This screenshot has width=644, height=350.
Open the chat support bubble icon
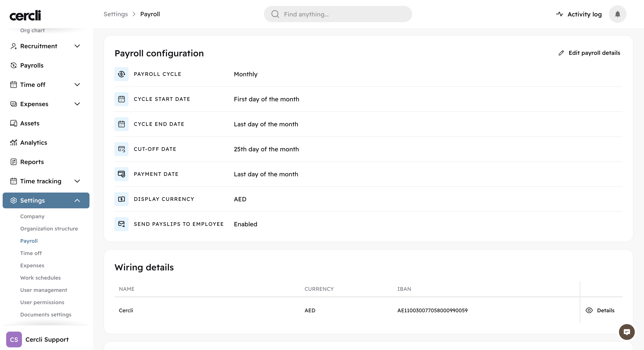tap(626, 332)
